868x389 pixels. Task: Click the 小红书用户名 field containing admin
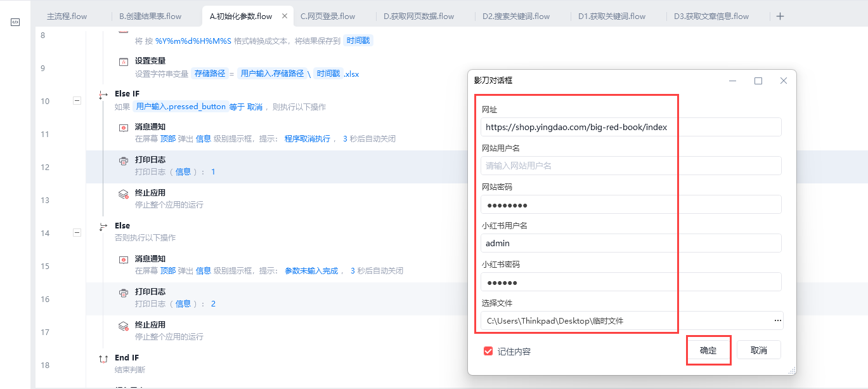[x=631, y=243]
